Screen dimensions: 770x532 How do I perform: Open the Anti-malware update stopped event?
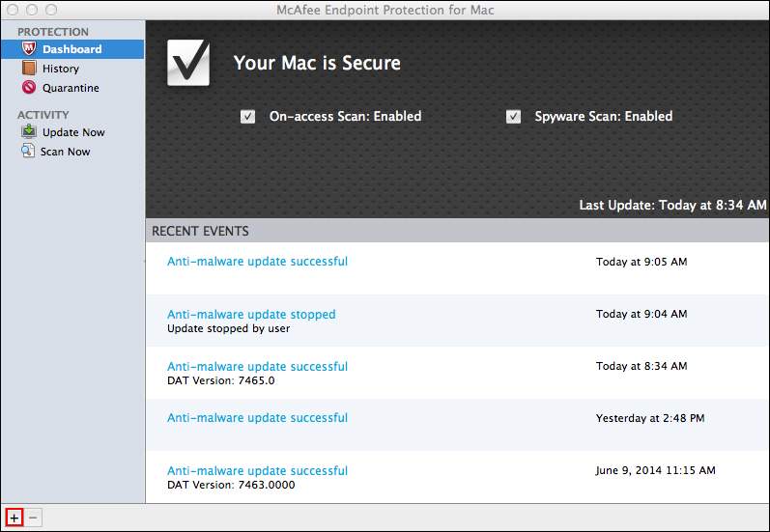(x=251, y=314)
